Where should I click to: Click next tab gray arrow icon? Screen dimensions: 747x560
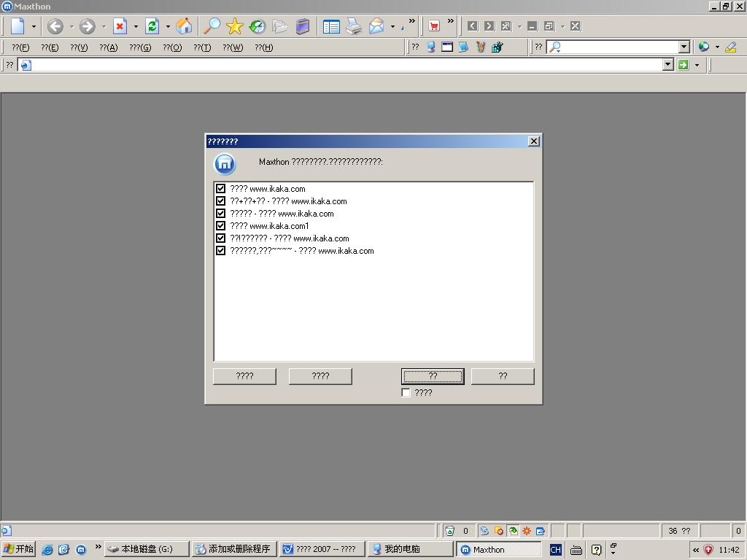pos(489,26)
